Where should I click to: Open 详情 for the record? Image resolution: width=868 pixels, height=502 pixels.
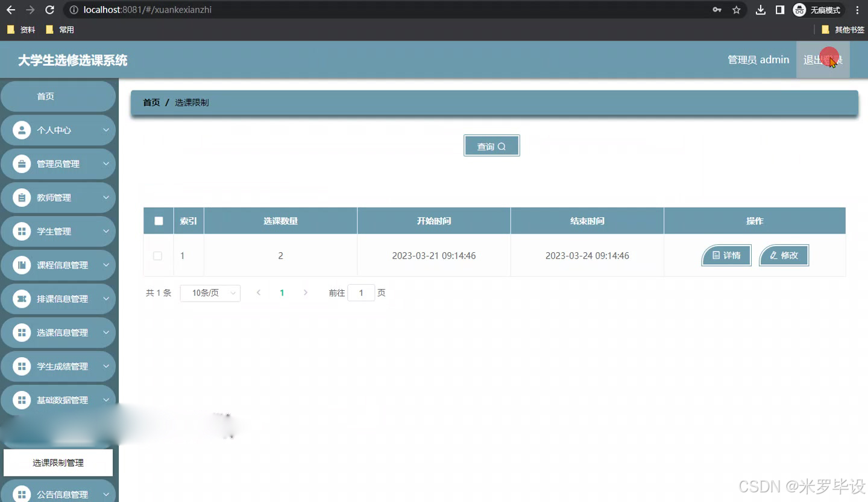pyautogui.click(x=726, y=255)
